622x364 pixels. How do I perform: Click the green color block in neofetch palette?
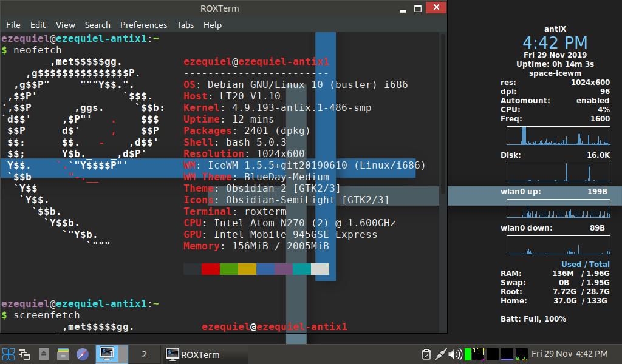(229, 269)
